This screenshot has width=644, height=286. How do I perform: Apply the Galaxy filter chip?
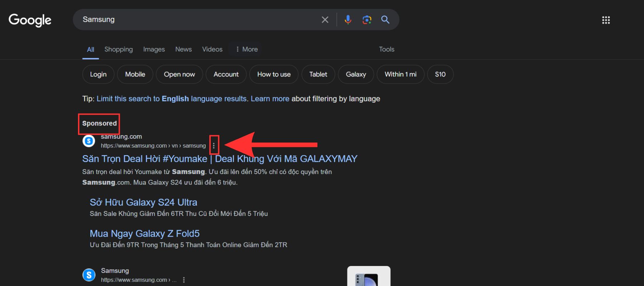tap(356, 74)
